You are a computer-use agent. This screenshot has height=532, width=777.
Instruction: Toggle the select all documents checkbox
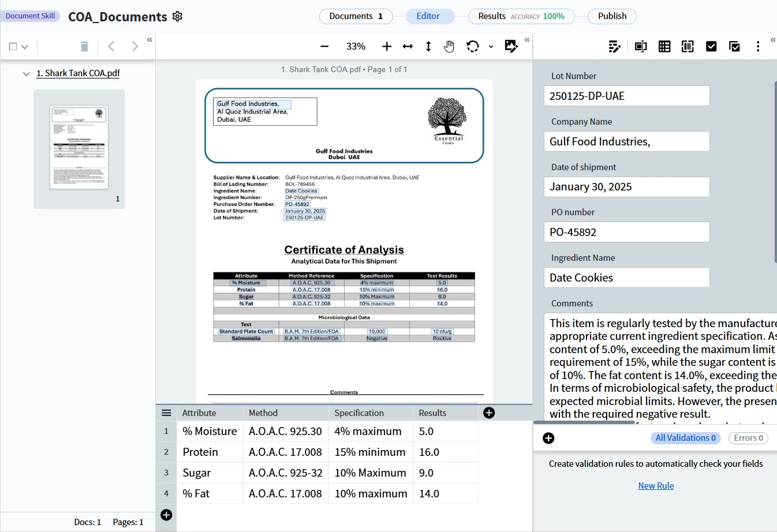point(13,47)
